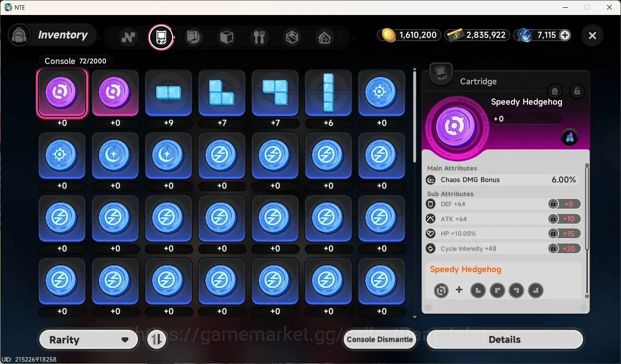621x364 pixels.
Task: Click the Console Dismantle button
Action: (380, 339)
